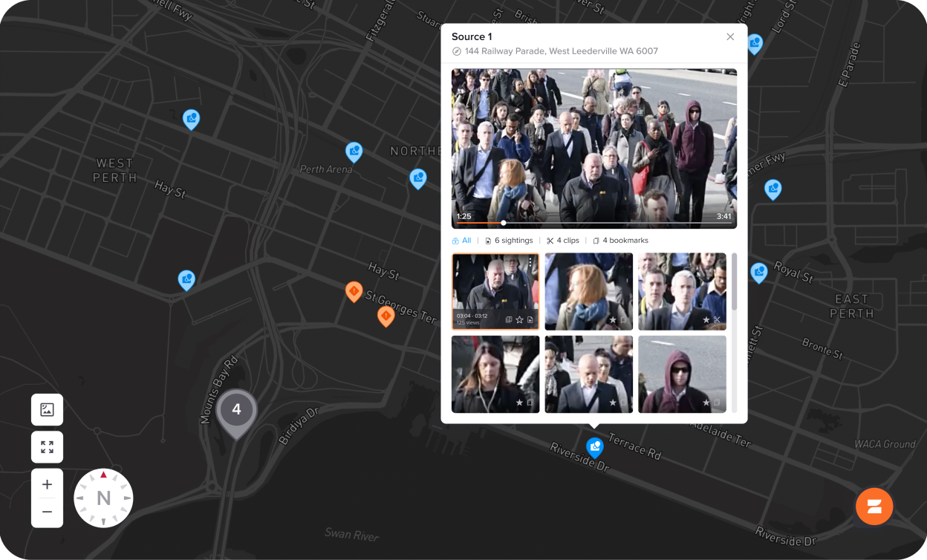This screenshot has height=560, width=927.
Task: Click the orange chat button at bottom right
Action: 874,507
